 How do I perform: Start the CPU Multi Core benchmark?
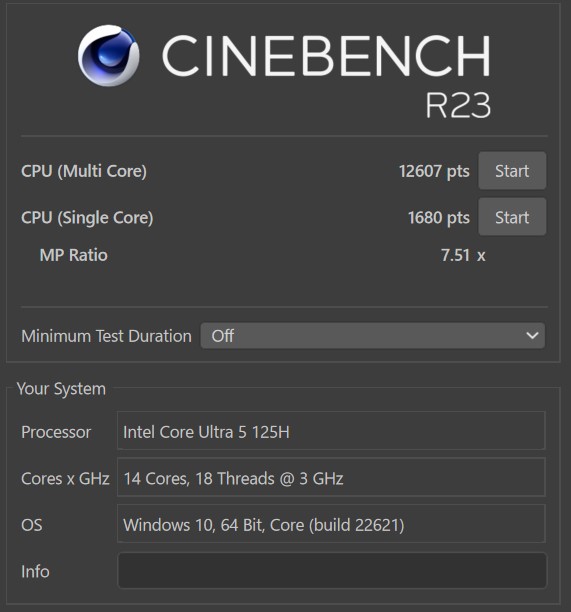512,171
